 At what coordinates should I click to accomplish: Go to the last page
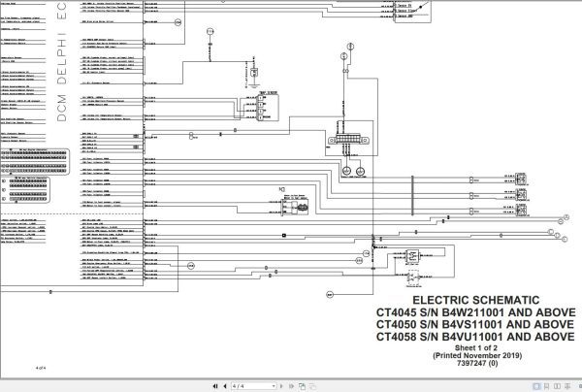291,386
